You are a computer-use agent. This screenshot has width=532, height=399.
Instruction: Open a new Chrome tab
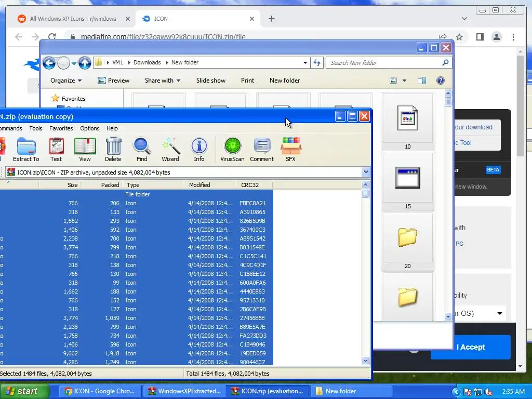pos(271,19)
